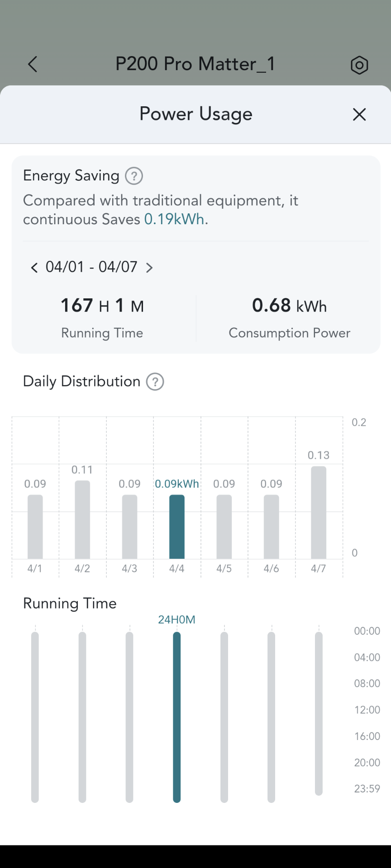Tap the highlighted 24H0M running time bar
Viewport: 391px width, 868px height.
click(177, 717)
